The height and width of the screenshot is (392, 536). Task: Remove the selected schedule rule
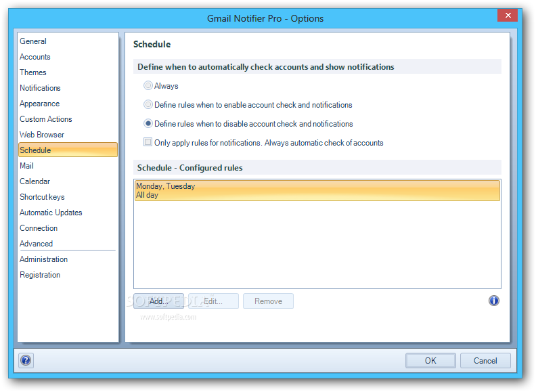click(269, 301)
